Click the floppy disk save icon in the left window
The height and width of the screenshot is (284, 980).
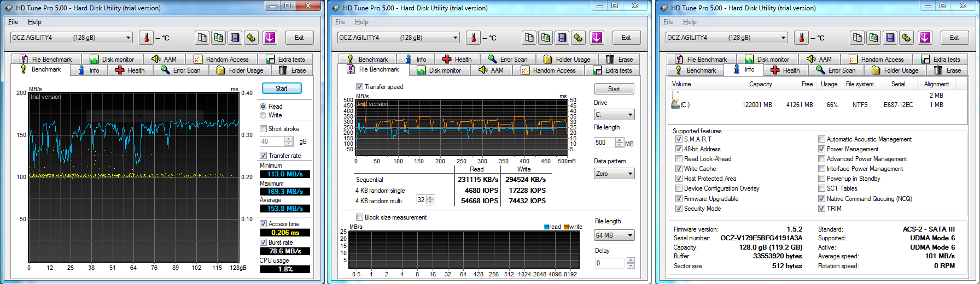pyautogui.click(x=235, y=38)
